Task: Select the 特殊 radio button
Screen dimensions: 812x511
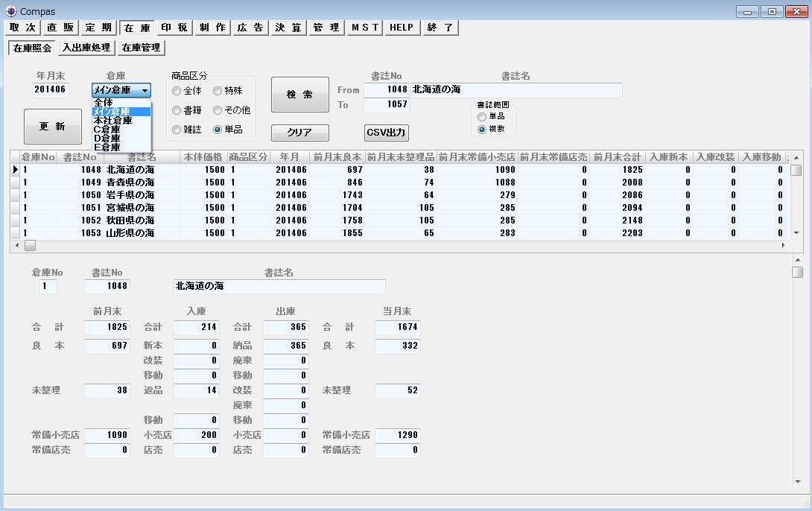Action: 218,91
